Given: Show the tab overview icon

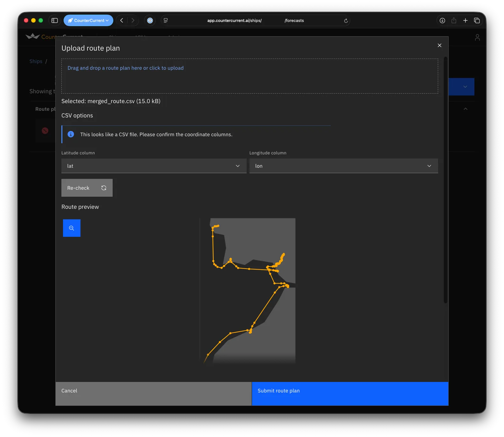Looking at the screenshot, I should [477, 20].
